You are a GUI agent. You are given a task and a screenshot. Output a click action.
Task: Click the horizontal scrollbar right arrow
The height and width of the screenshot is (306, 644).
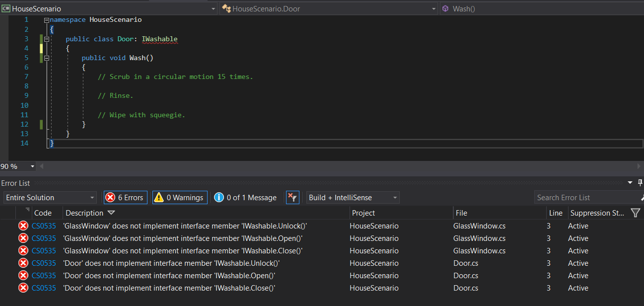click(x=639, y=166)
